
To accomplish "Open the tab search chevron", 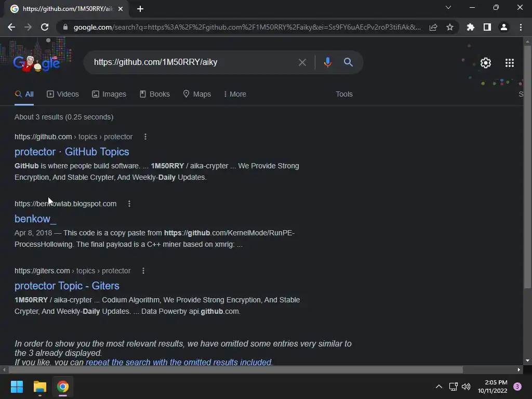I will coord(448,7).
